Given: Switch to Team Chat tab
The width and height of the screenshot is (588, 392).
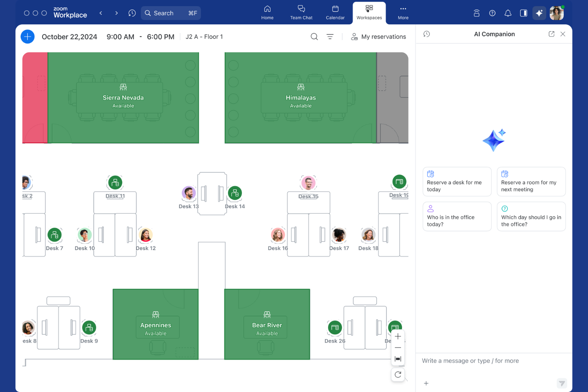Looking at the screenshot, I should tap(301, 13).
